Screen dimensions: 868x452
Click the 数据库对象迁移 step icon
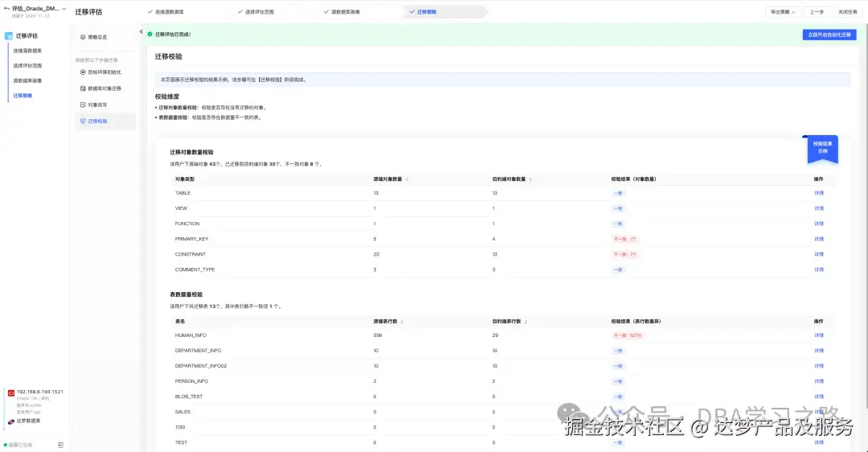point(83,88)
